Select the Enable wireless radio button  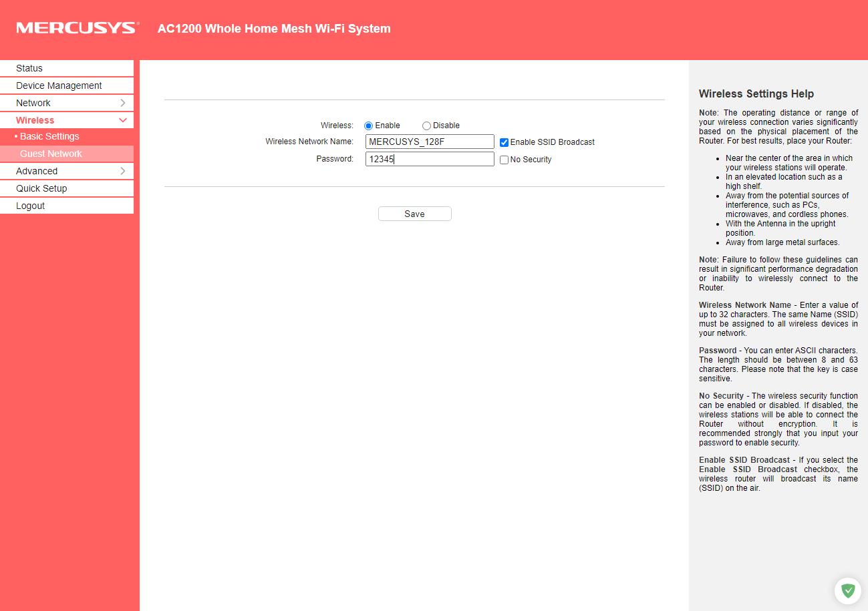coord(368,126)
